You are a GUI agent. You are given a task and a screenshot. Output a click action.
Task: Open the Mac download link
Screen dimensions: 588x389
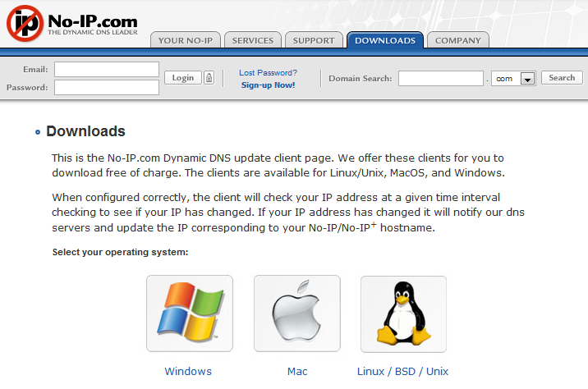pyautogui.click(x=297, y=371)
